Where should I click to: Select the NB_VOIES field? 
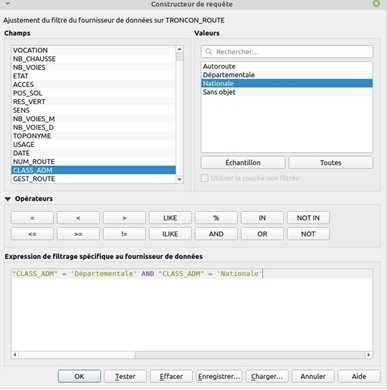tap(93, 67)
